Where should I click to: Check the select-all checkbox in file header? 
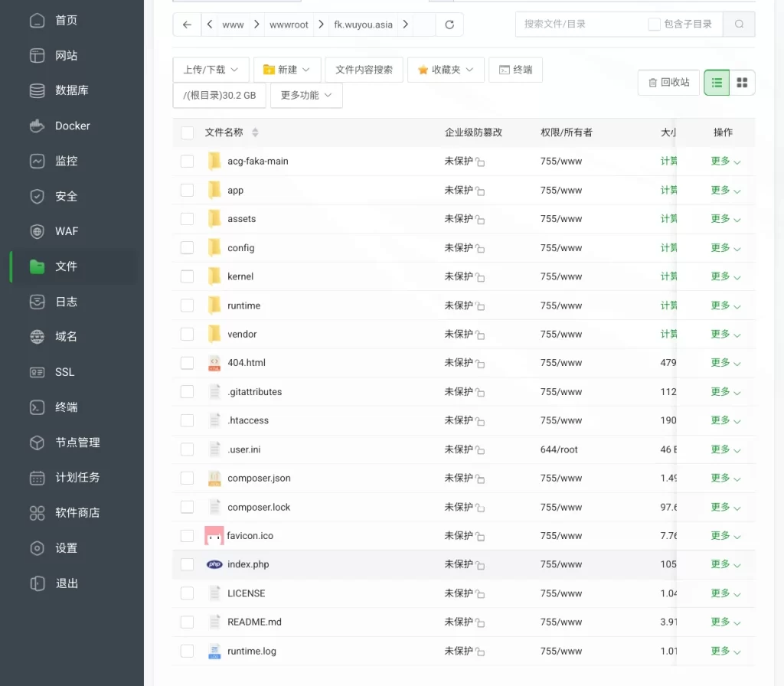coord(187,132)
